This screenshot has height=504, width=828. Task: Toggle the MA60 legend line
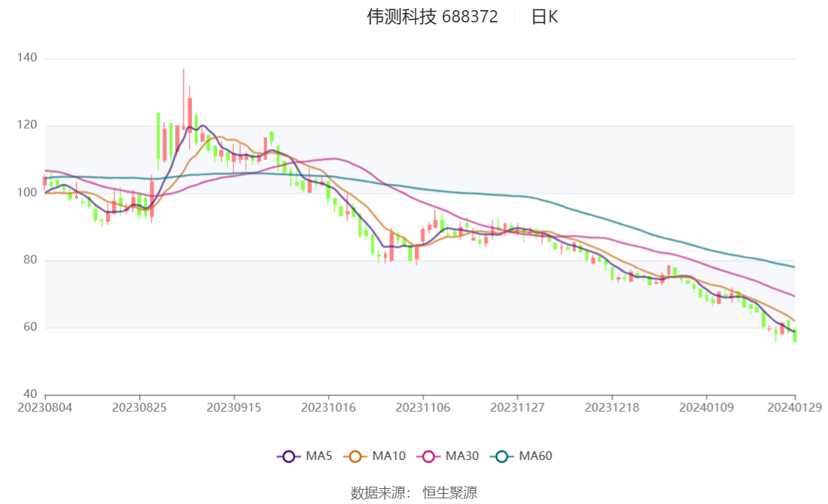pos(521,456)
